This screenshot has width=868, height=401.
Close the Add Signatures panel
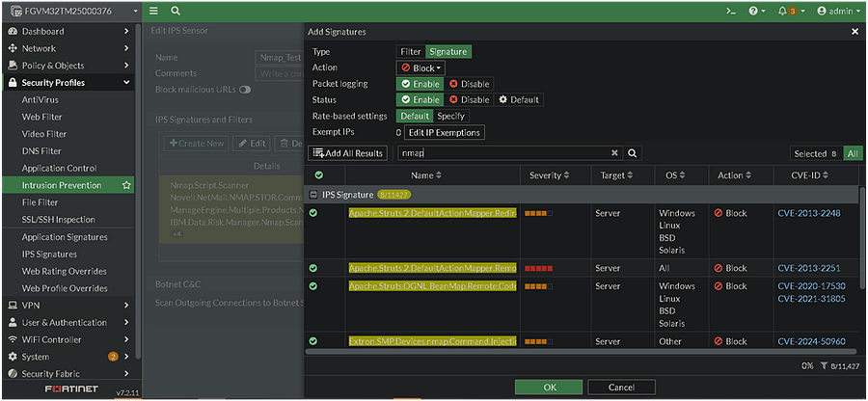coord(854,32)
